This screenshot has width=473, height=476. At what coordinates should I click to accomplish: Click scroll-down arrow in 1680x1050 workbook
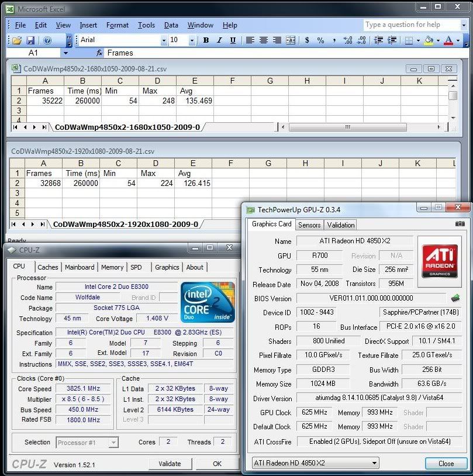(x=453, y=118)
